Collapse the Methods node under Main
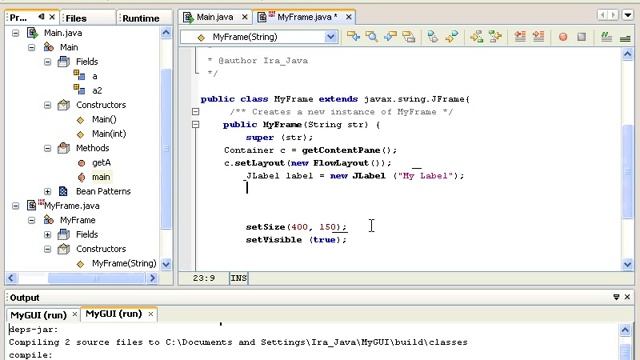 [x=48, y=148]
